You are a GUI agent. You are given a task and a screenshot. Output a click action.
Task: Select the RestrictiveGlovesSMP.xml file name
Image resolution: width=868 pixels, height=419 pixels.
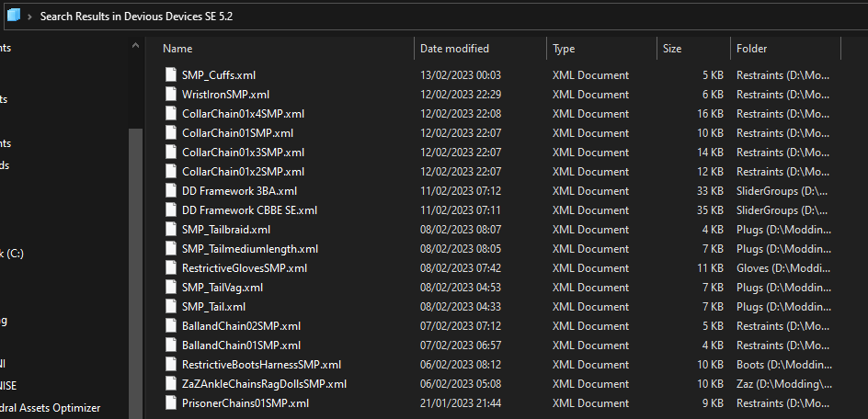245,268
